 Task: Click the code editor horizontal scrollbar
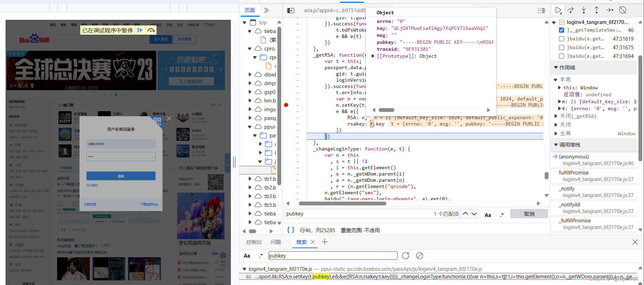[342, 203]
